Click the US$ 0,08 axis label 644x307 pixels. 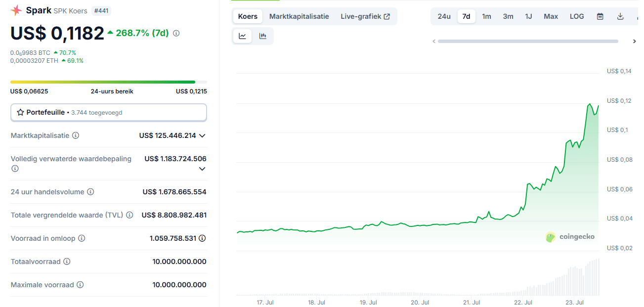pos(619,160)
